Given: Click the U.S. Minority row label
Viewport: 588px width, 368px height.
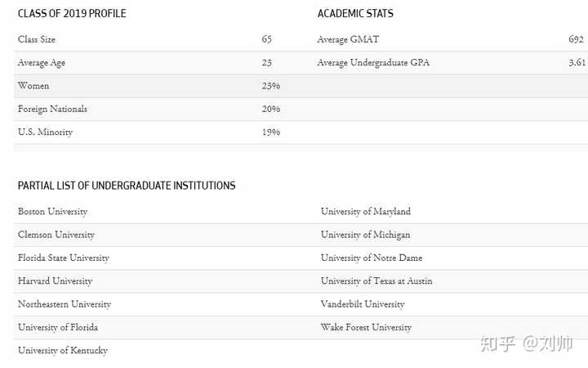Looking at the screenshot, I should [x=46, y=132].
